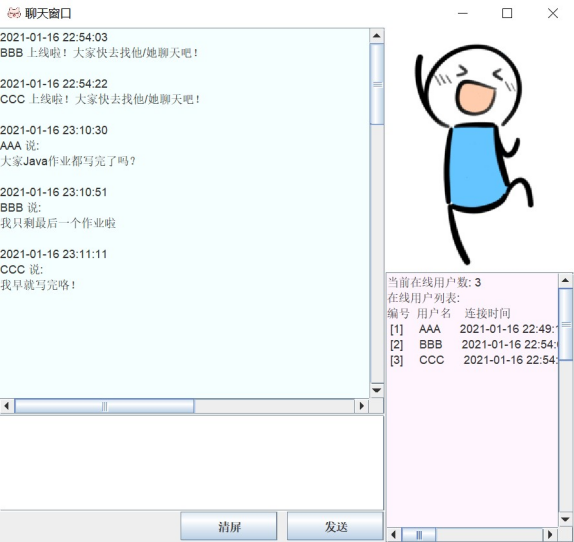Viewport: 574px width, 542px height.
Task: Click the 当前在线用户数: 3 line
Action: (x=434, y=283)
